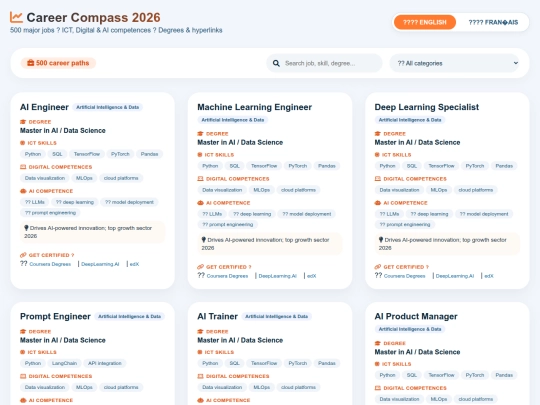
Task: Click the AI Trainer card title
Action: click(x=217, y=316)
